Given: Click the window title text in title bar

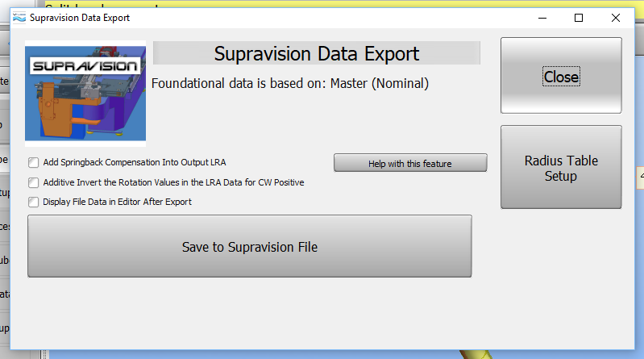Looking at the screenshot, I should pyautogui.click(x=79, y=17).
